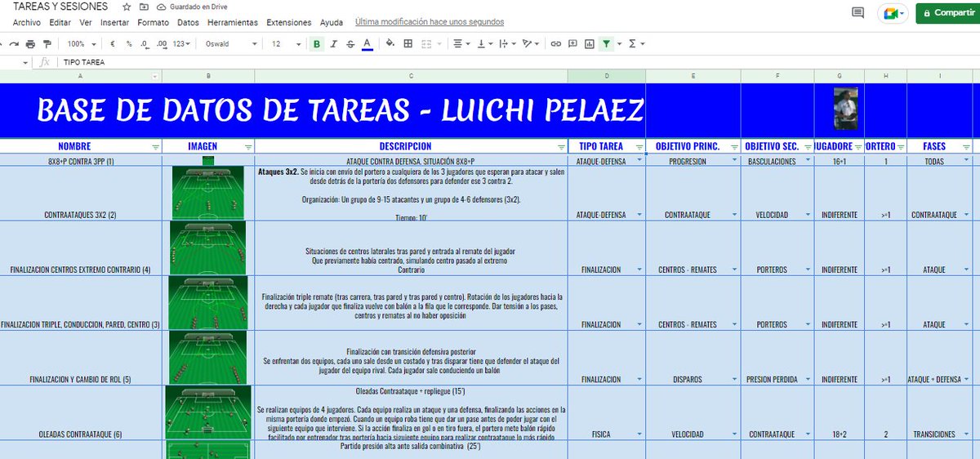980x459 pixels.
Task: Format as percent
Action: [x=130, y=43]
